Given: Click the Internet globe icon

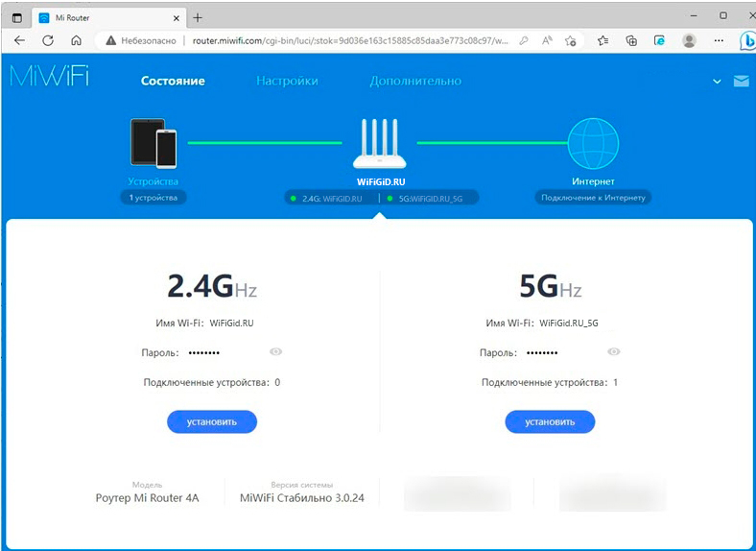Looking at the screenshot, I should pyautogui.click(x=593, y=144).
